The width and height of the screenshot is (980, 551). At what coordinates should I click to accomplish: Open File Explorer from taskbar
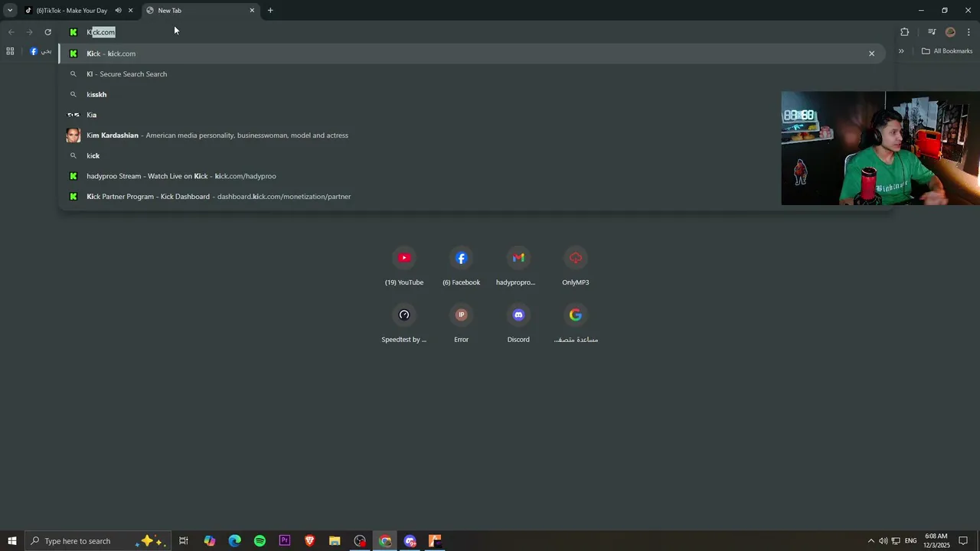click(x=335, y=541)
